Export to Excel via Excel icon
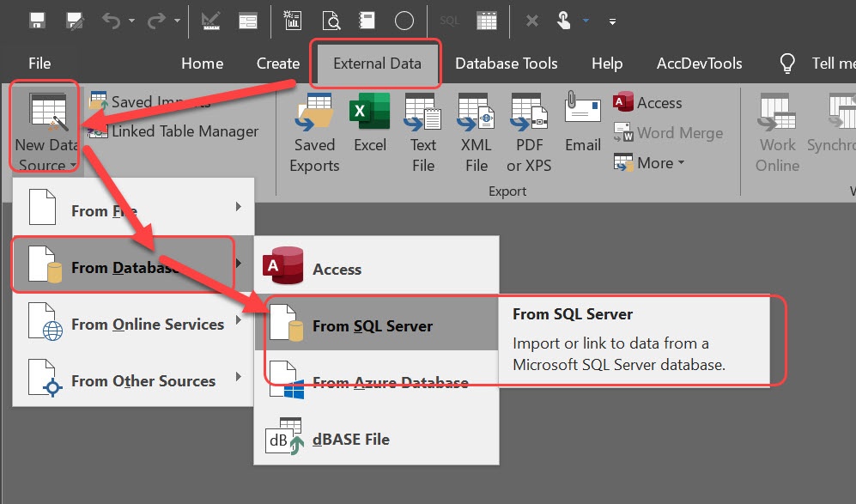 tap(369, 123)
